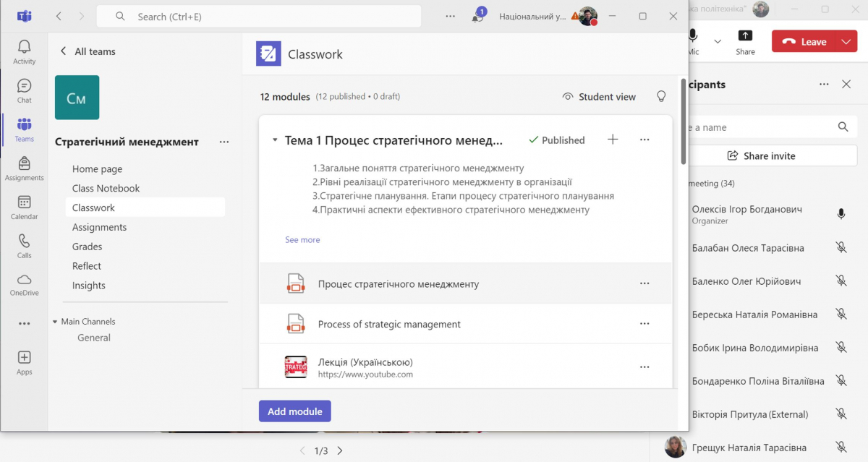The image size is (868, 462).
Task: Open options menu for Стратегічний менеджмент team
Action: click(x=224, y=142)
